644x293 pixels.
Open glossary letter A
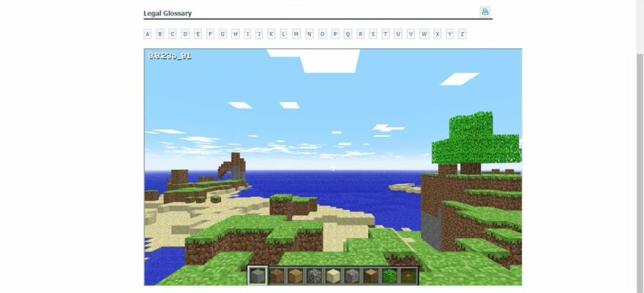[x=147, y=34]
